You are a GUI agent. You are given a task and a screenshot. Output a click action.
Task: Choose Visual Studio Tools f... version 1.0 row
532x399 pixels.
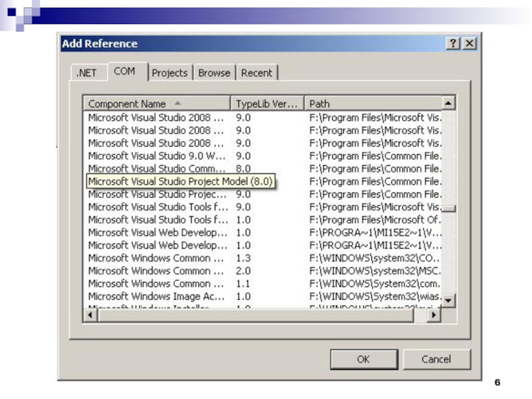pyautogui.click(x=263, y=220)
